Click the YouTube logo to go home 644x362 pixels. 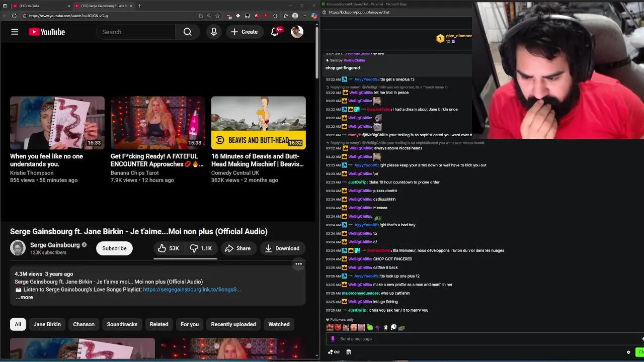coord(47,32)
